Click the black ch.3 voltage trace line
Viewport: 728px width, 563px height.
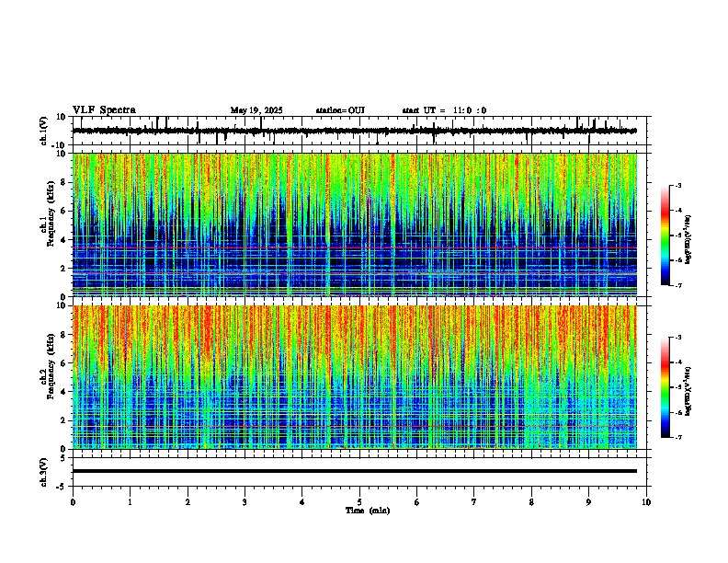[x=355, y=471]
